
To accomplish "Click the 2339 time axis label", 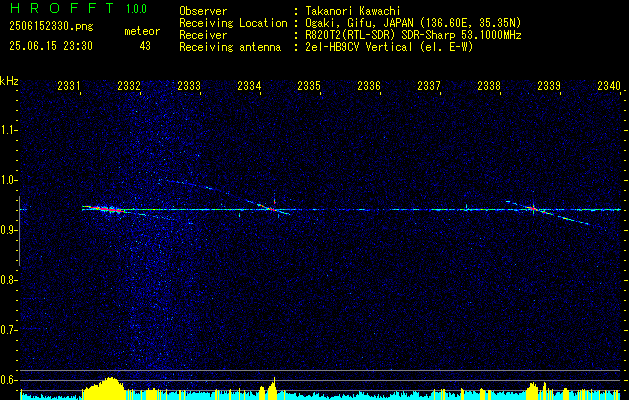I will click(549, 86).
